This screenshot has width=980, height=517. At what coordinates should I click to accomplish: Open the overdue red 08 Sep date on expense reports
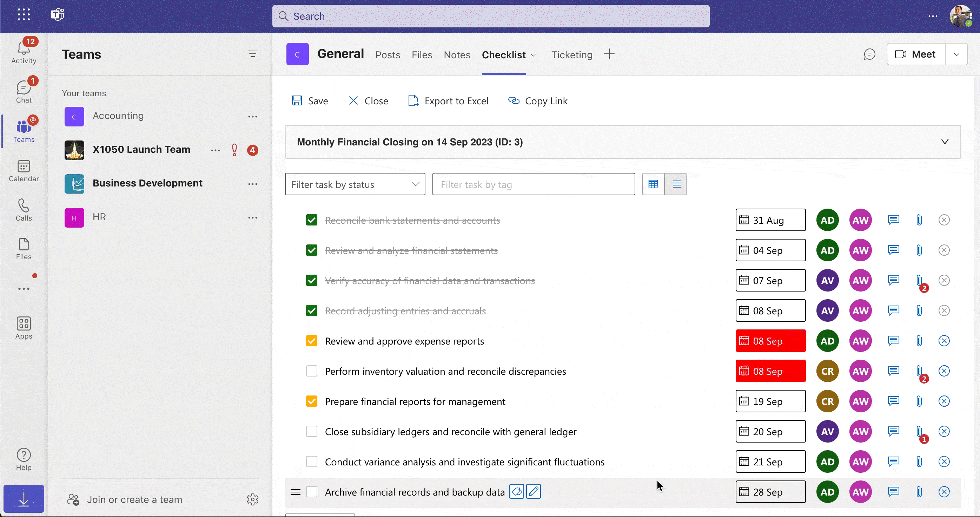tap(770, 341)
